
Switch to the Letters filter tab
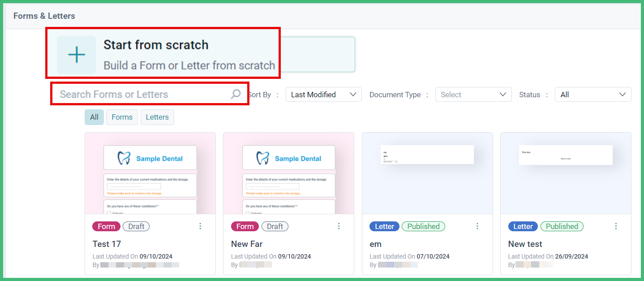coord(157,117)
